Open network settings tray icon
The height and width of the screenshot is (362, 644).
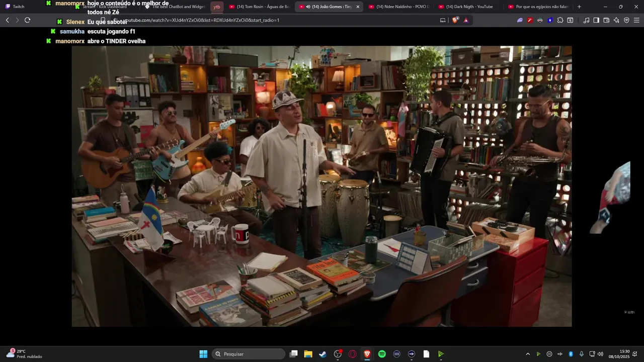tap(592, 354)
